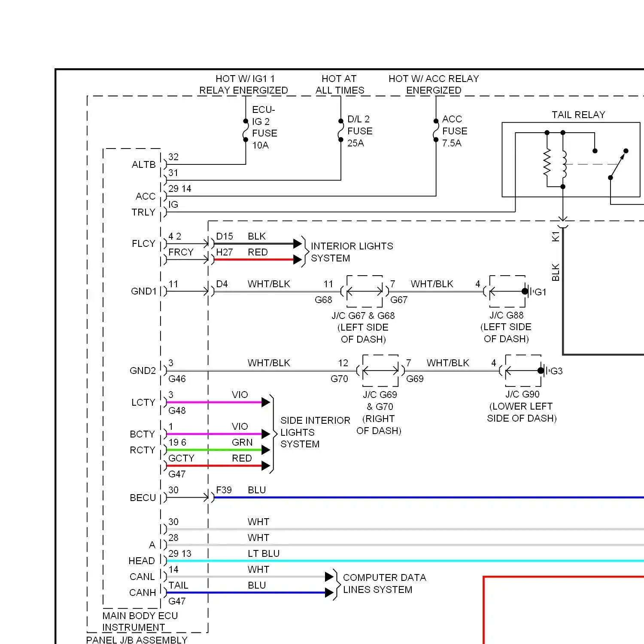Click the 'INTERIOR LIGHTS SYSTEM' label
This screenshot has height=644, width=644.
[x=352, y=252]
